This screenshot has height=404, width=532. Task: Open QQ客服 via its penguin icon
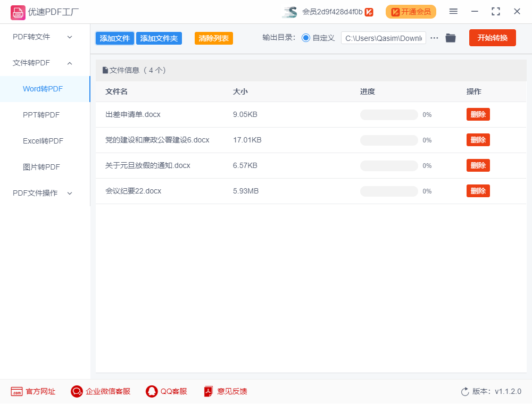tap(151, 391)
